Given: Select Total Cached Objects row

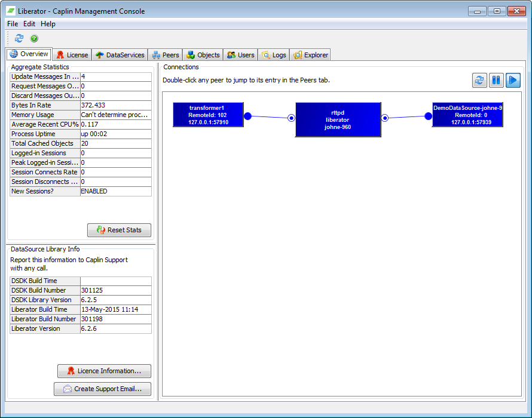Looking at the screenshot, I should point(81,143).
